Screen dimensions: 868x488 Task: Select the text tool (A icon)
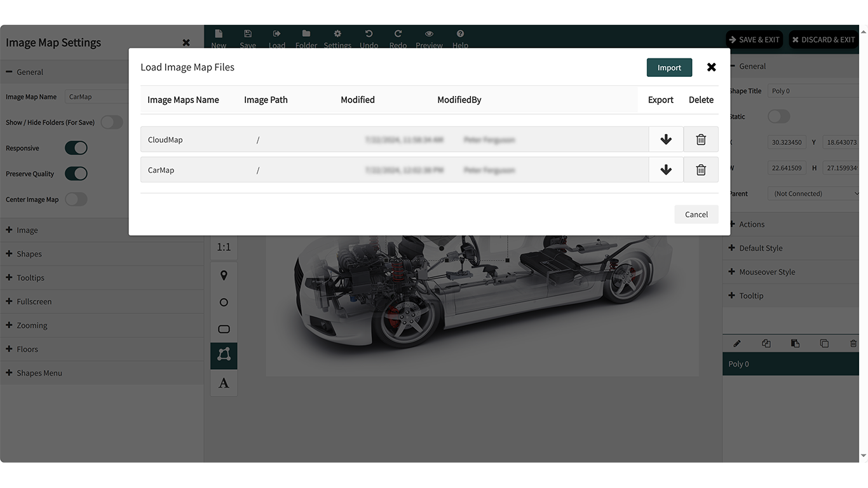coord(224,383)
